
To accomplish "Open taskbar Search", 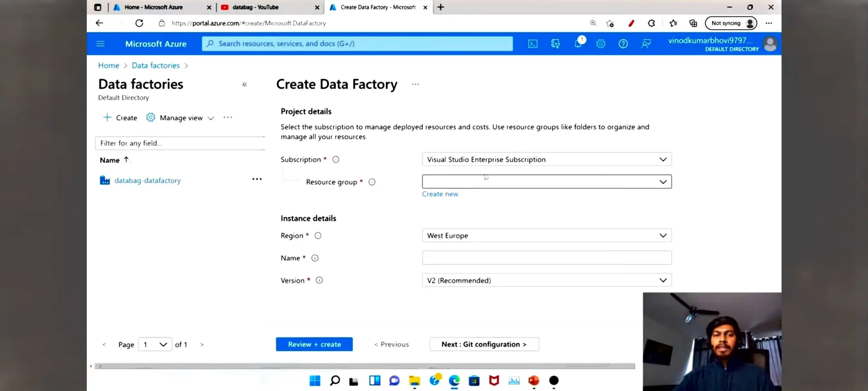I will [x=335, y=380].
